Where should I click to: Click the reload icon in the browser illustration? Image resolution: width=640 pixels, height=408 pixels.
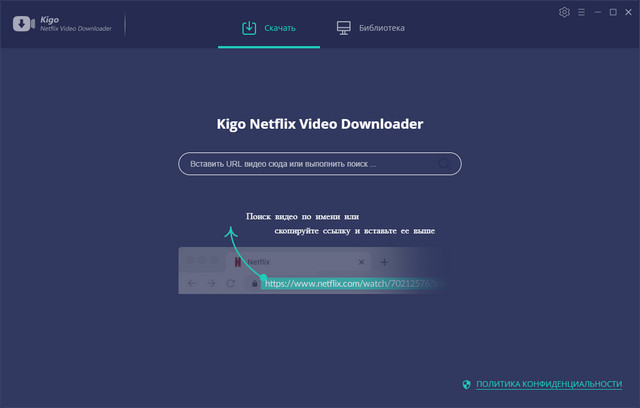[231, 283]
